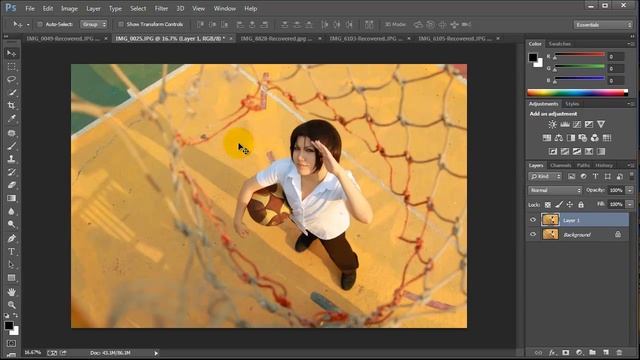Toggle the pixel layer filter
Image resolution: width=640 pixels, height=360 pixels.
point(571,176)
